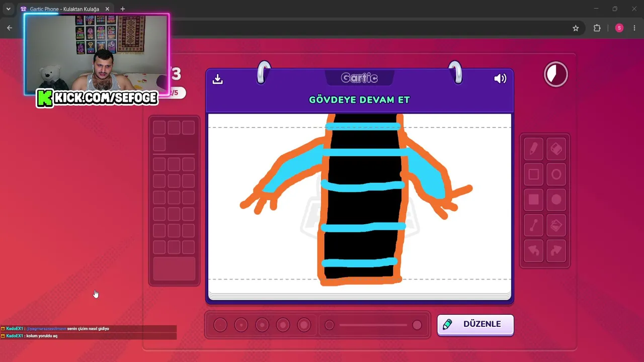
Task: Open a new browser tab
Action: click(122, 9)
